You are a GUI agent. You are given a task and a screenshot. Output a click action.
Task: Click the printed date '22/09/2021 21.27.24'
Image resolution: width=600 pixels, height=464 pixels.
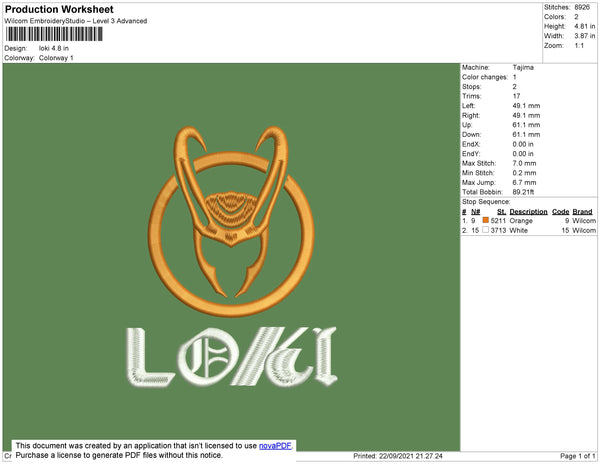click(411, 456)
